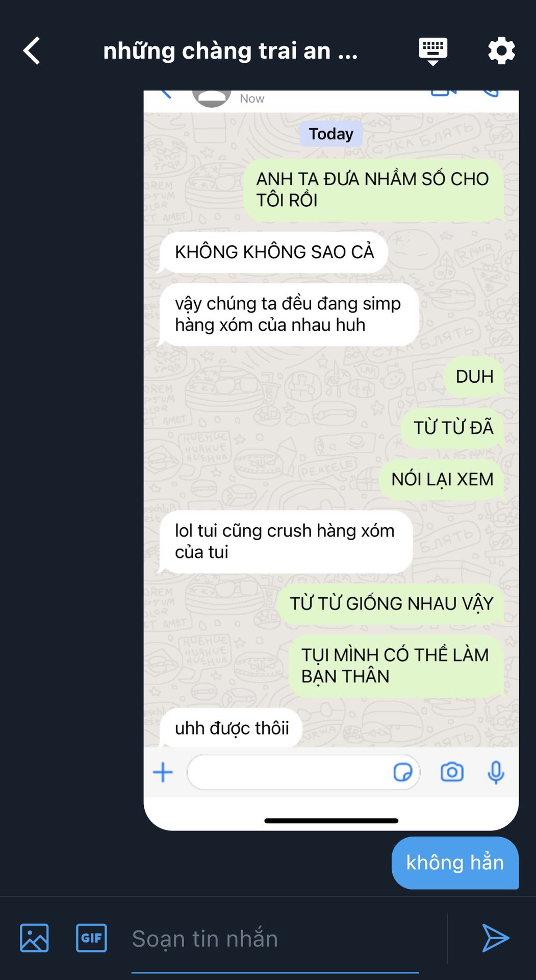Open chat settings gear icon
This screenshot has width=536, height=980.
tap(501, 51)
